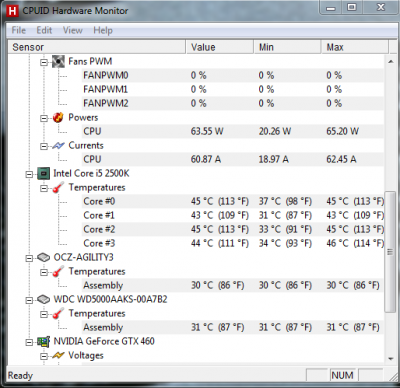Click the yellow Voltages icon under NVIDIA GeForce
The image size is (400, 388).
click(58, 356)
